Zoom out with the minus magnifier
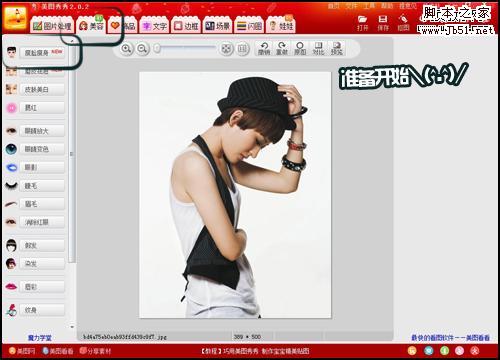This screenshot has height=360, width=500. click(x=142, y=49)
